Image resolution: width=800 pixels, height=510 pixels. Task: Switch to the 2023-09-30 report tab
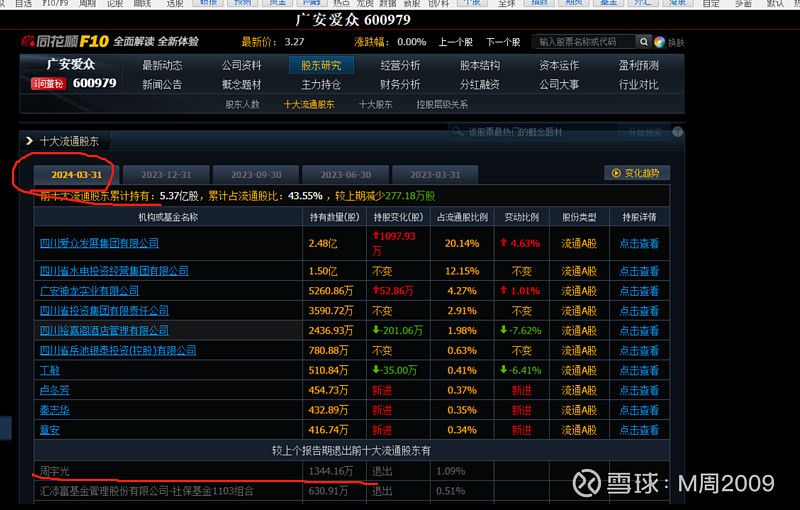click(x=256, y=174)
